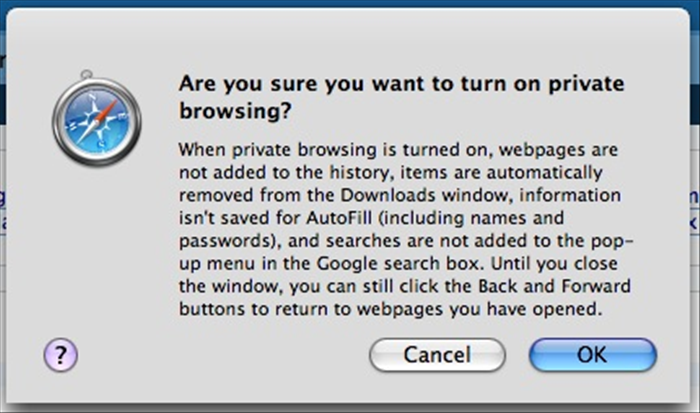This screenshot has width=700, height=413.
Task: Click the bold private browsing heading
Action: (401, 97)
